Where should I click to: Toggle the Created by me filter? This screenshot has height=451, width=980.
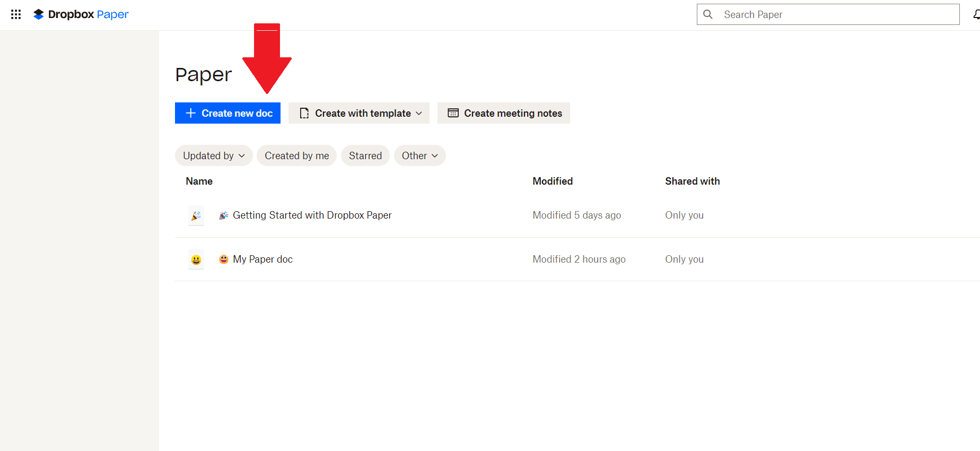[x=297, y=155]
